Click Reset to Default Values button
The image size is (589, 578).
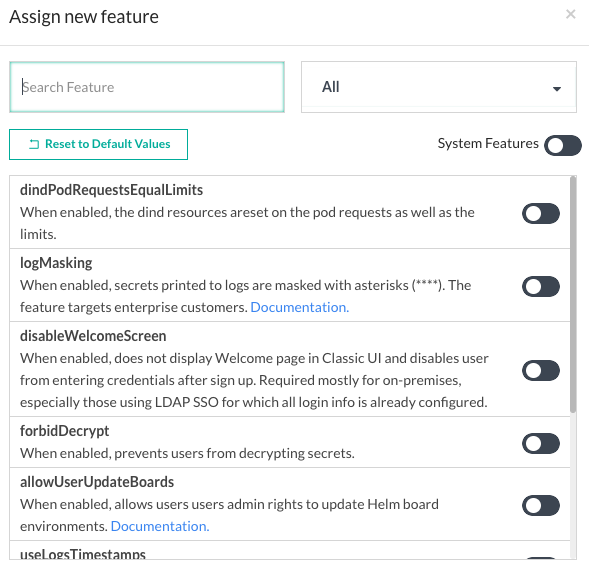[x=98, y=144]
